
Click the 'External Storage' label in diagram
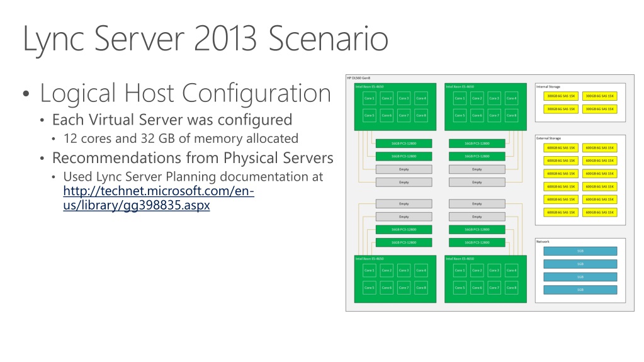click(x=548, y=138)
